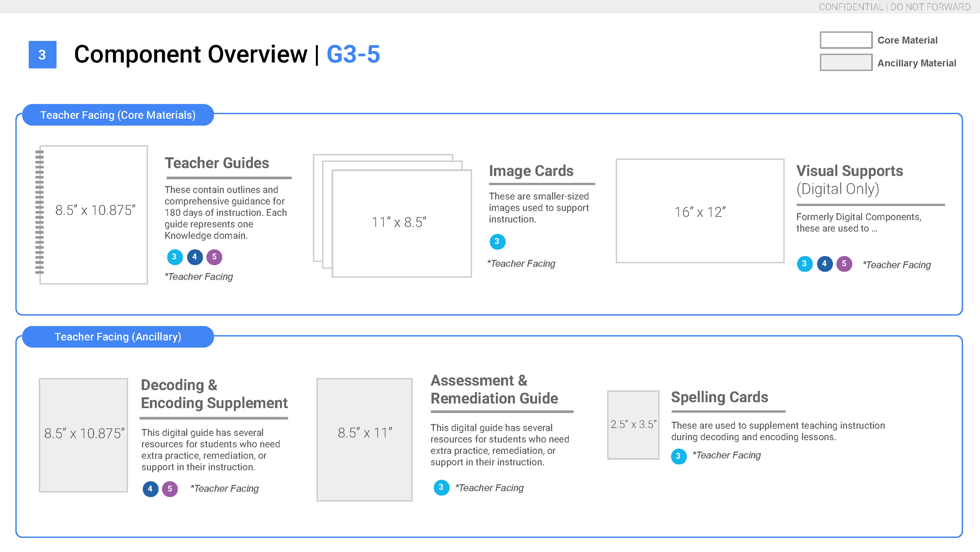Click 'Formerly Digital Components' description text
Image resolution: width=980 pixels, height=552 pixels.
[x=858, y=222]
